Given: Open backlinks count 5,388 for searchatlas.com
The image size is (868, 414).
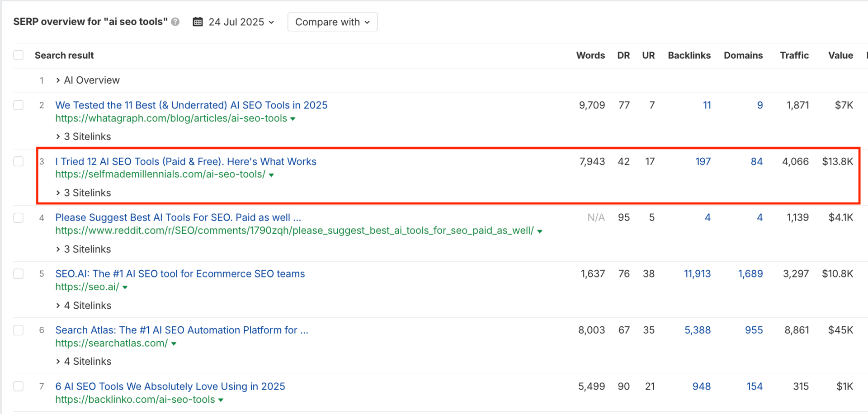Looking at the screenshot, I should (x=698, y=330).
